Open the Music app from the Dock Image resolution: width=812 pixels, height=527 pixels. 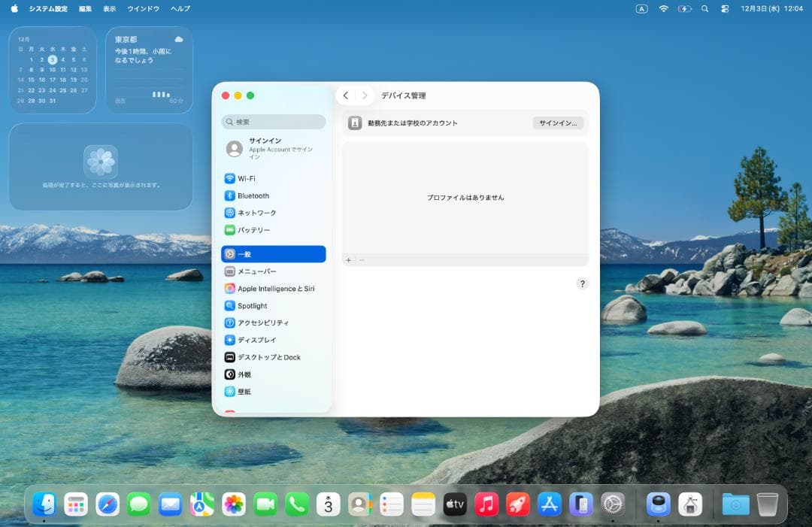(486, 504)
